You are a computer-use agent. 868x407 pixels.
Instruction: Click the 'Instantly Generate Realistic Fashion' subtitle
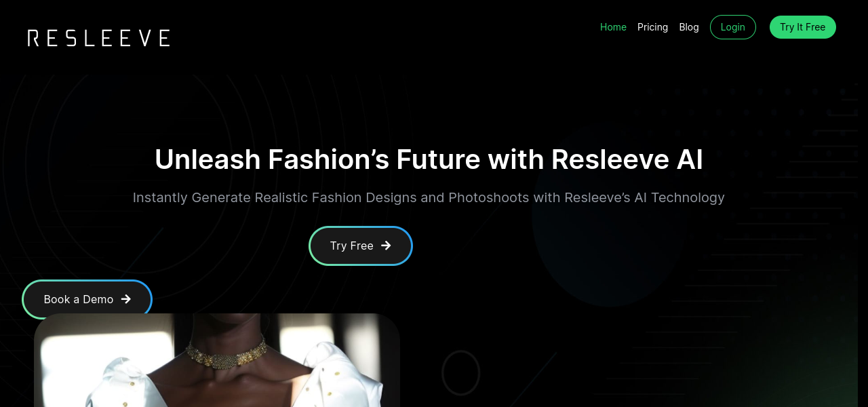[x=429, y=197]
